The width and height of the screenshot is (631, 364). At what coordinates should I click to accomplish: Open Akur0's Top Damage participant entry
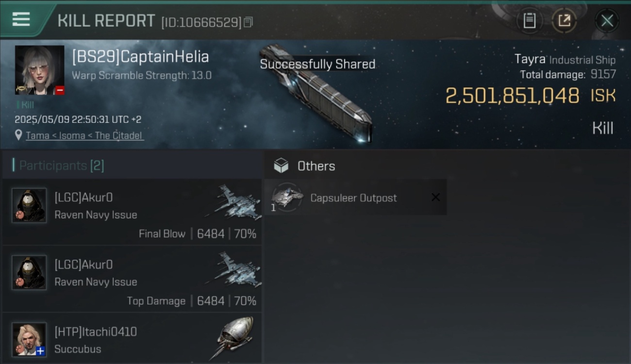point(132,279)
